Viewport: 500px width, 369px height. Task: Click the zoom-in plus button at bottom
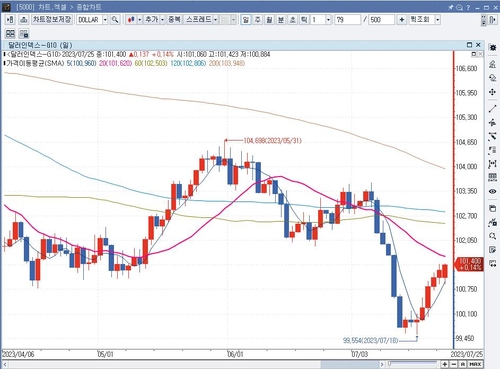pyautogui.click(x=445, y=364)
